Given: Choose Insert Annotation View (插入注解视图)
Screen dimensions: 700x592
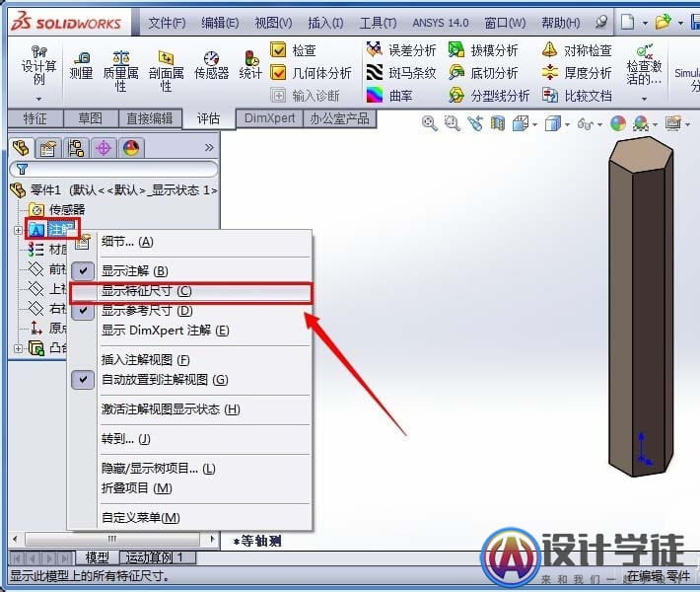Looking at the screenshot, I should pos(190,360).
